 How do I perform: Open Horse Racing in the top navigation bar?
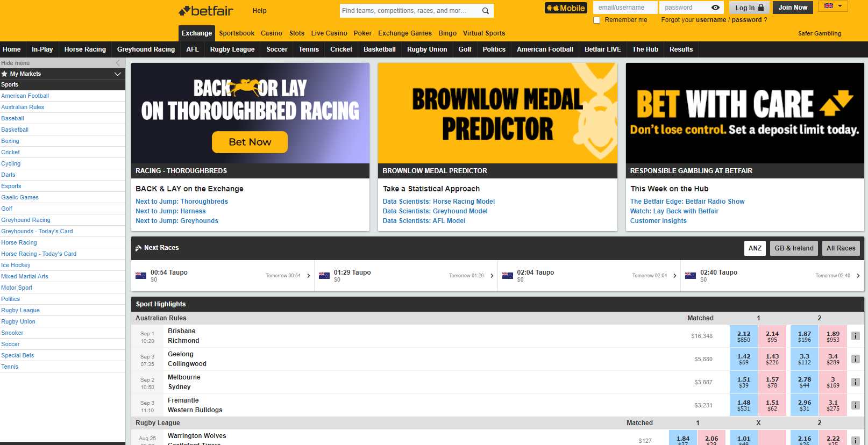(x=85, y=49)
